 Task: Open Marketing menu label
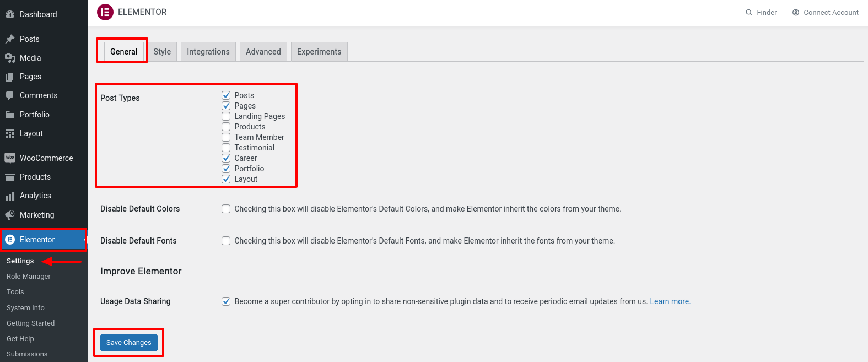tap(37, 215)
